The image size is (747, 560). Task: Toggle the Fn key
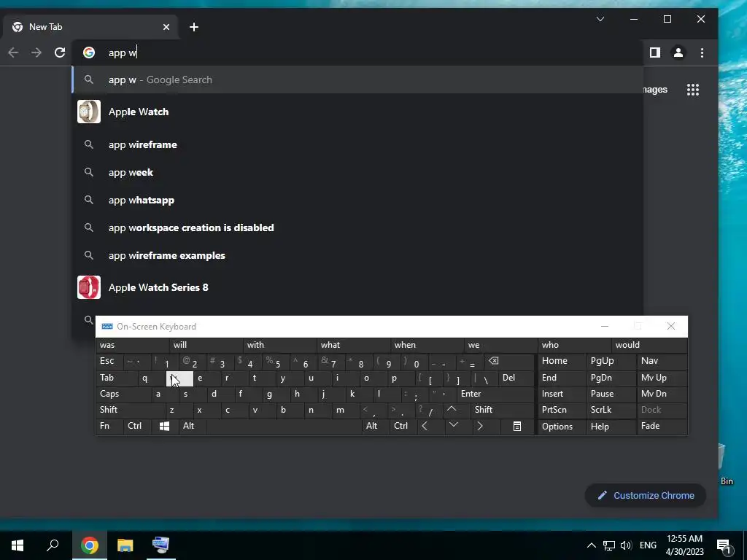[x=109, y=426]
